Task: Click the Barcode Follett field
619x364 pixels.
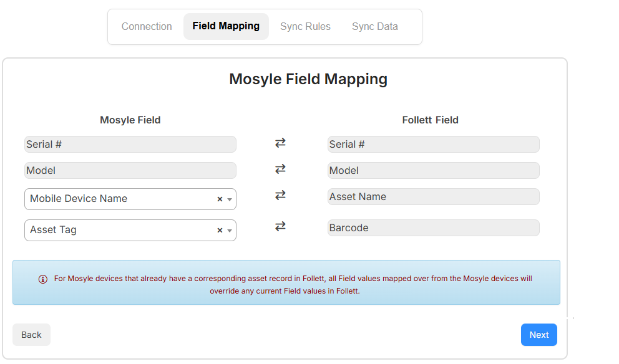Action: 433,228
